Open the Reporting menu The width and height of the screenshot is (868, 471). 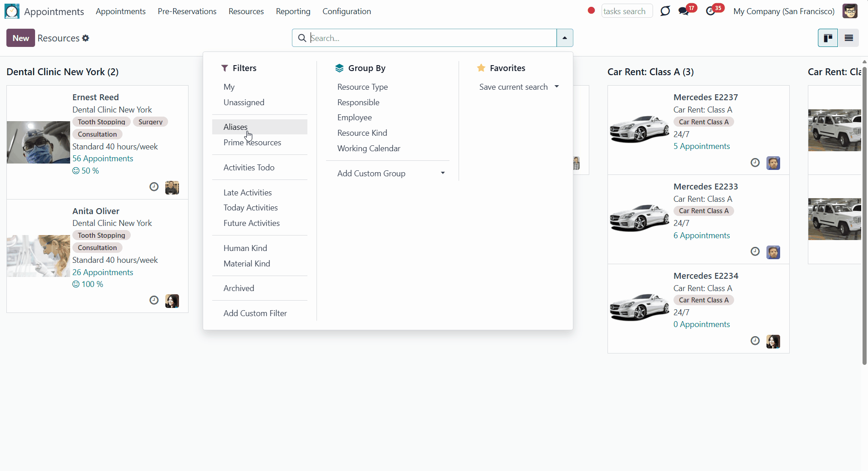(x=293, y=11)
